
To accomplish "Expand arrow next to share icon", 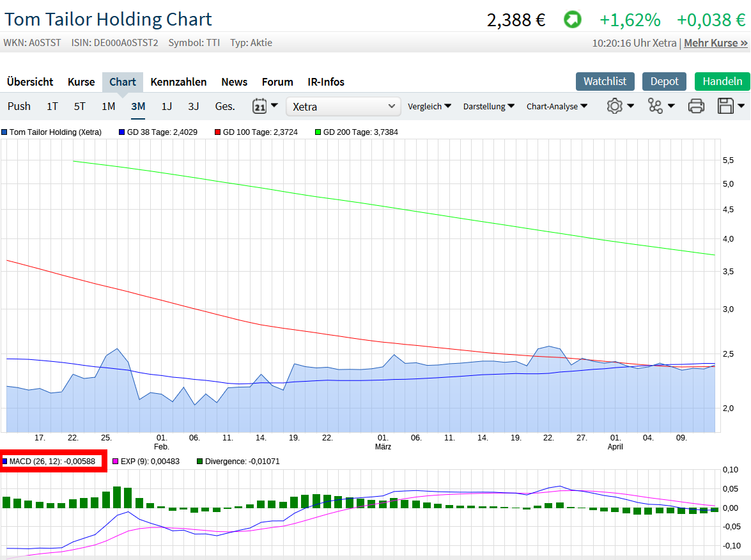I will (671, 106).
